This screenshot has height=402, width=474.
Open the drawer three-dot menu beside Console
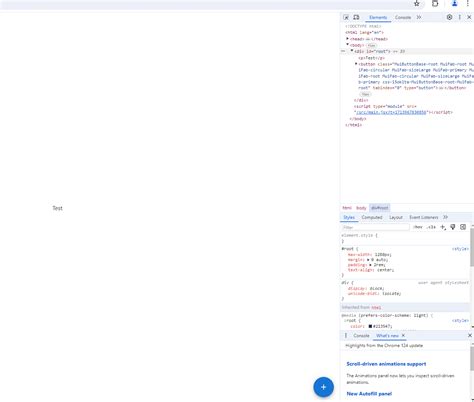(346, 336)
